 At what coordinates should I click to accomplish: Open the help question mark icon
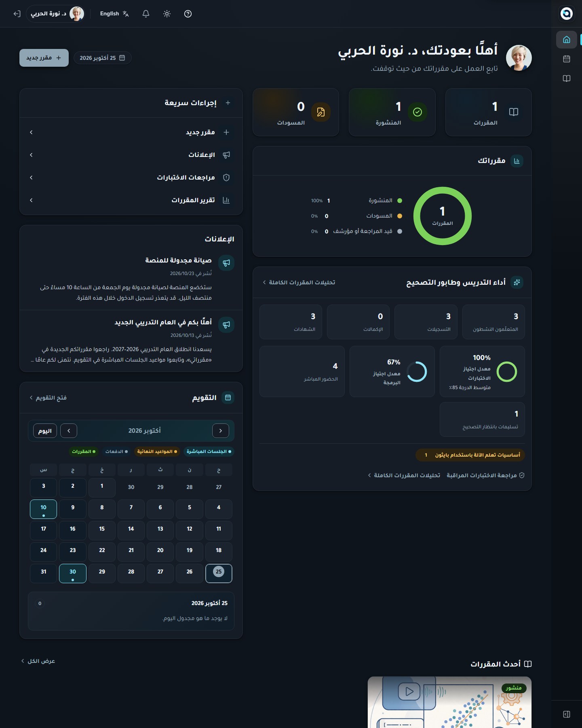click(x=188, y=14)
